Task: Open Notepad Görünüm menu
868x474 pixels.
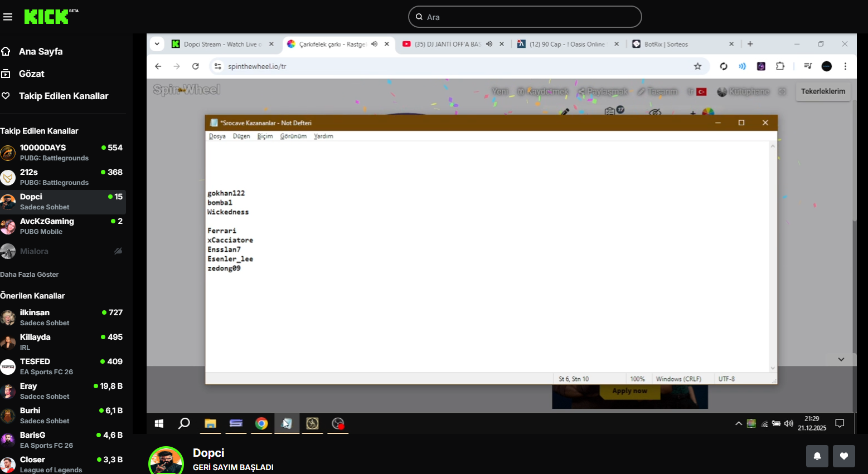Action: click(x=293, y=136)
